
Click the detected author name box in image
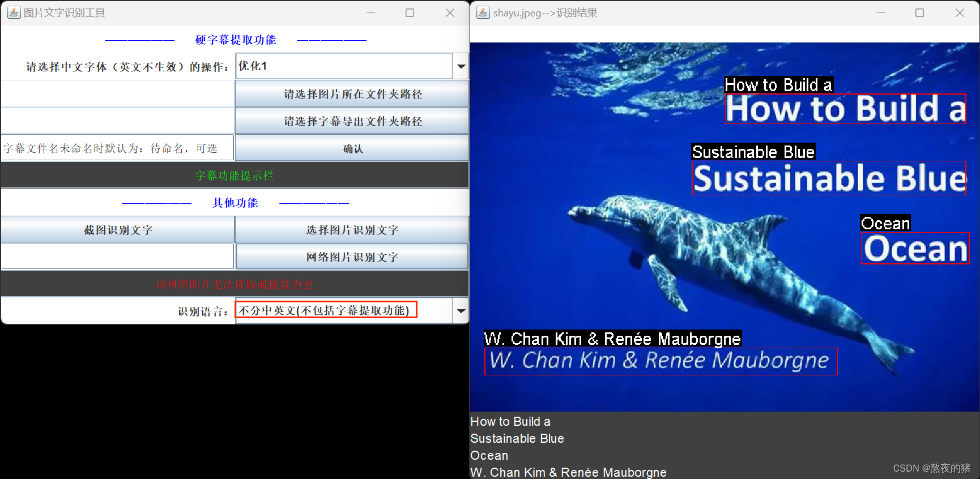[x=661, y=361]
